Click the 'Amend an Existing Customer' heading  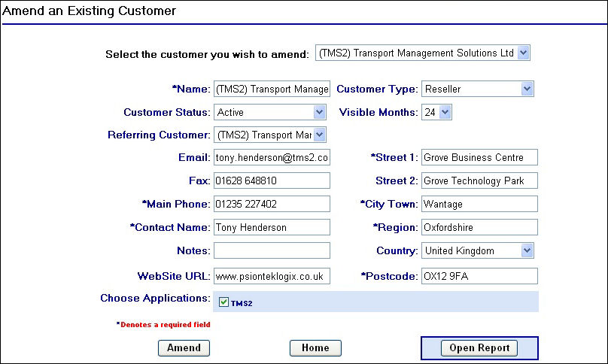coord(90,11)
